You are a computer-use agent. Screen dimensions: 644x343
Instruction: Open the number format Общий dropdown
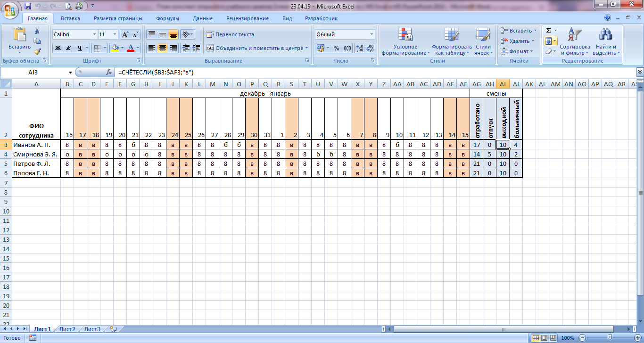point(372,34)
